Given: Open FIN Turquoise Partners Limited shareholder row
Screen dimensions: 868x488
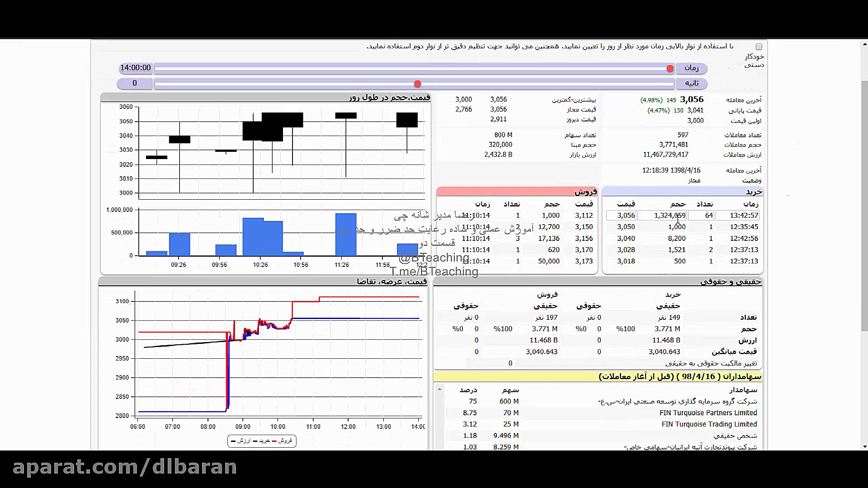Looking at the screenshot, I should pyautogui.click(x=708, y=413).
